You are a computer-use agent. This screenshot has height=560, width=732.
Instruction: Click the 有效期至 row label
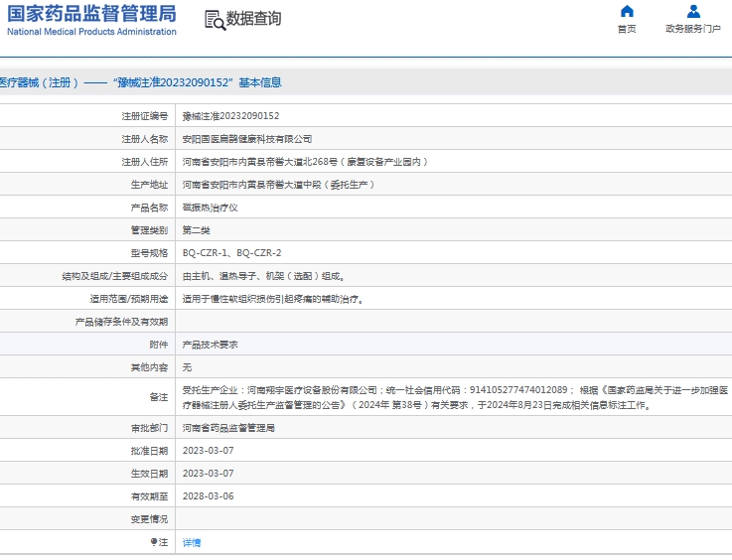[149, 496]
